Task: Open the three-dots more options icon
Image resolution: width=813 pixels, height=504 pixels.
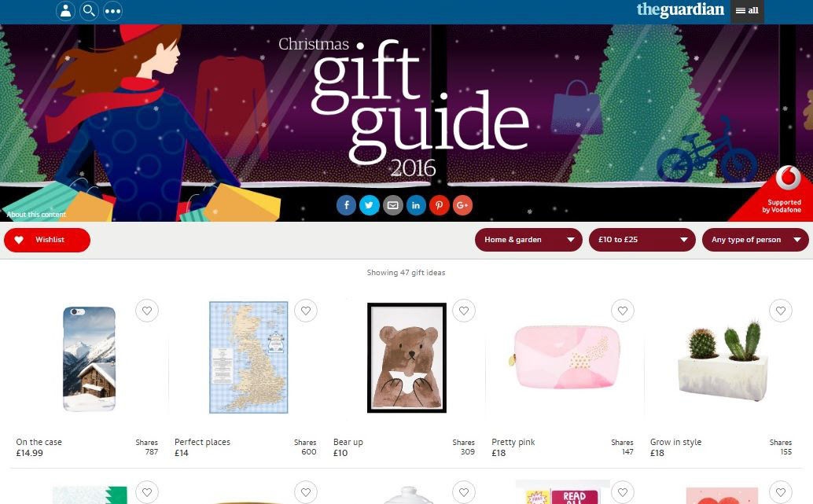Action: coord(113,11)
